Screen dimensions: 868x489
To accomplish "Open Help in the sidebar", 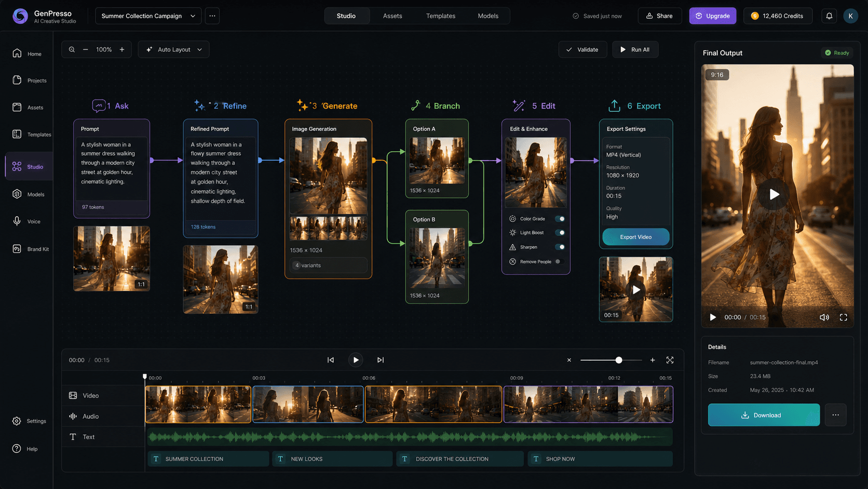I will [25, 448].
